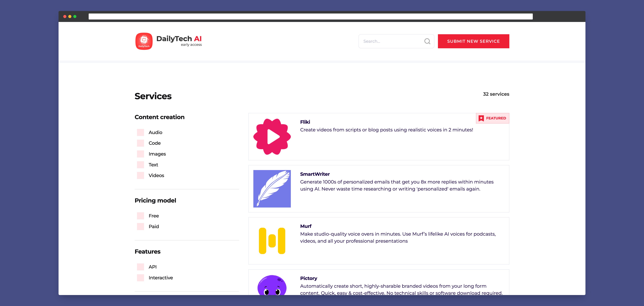The image size is (644, 306).
Task: Click the Murf yellow logo icon
Action: [272, 240]
